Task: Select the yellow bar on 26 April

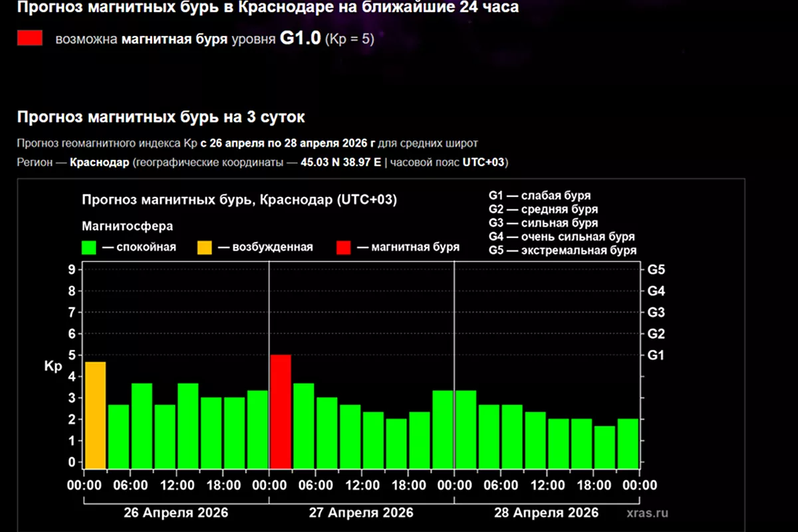Action: (95, 415)
